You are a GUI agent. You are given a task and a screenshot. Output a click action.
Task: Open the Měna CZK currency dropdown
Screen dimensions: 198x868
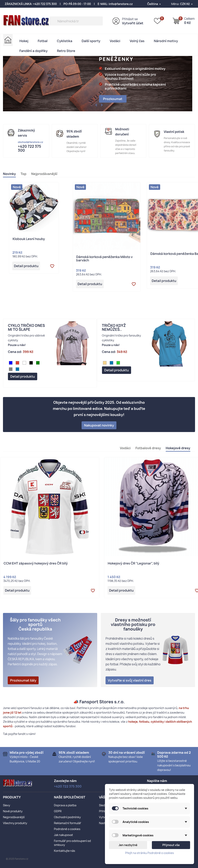(x=181, y=4)
